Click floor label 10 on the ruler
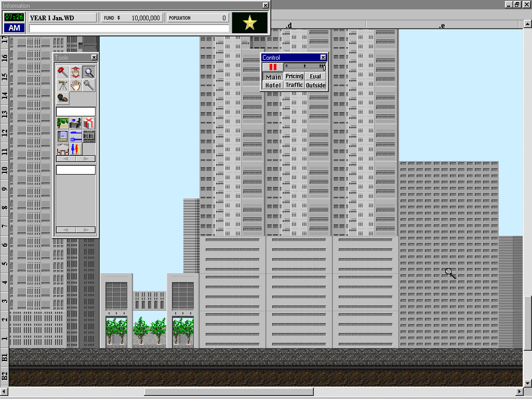The width and height of the screenshot is (532, 399). point(5,170)
